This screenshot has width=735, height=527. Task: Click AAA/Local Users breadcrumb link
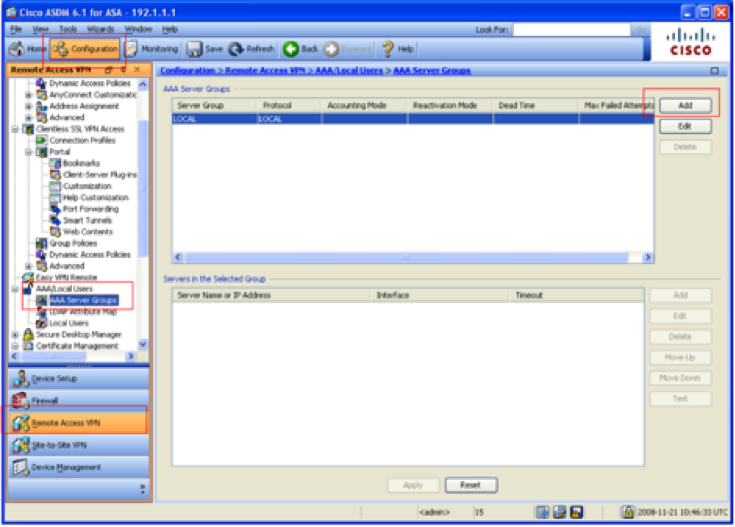(349, 70)
